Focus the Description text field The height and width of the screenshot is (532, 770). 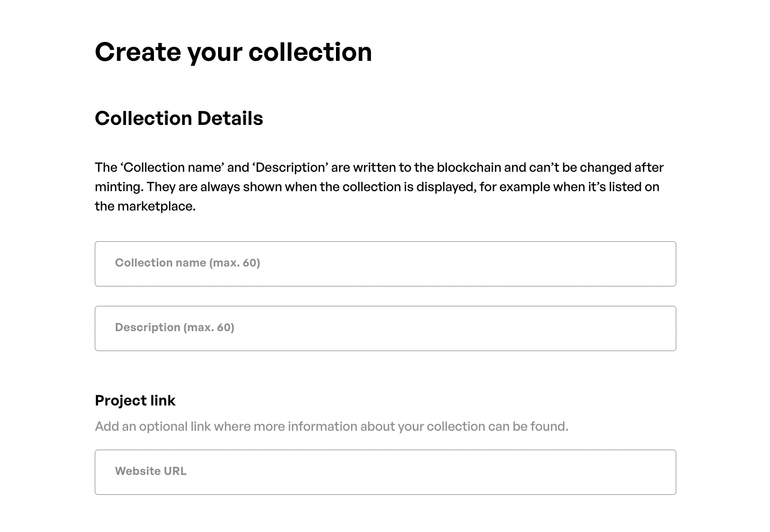pos(385,328)
